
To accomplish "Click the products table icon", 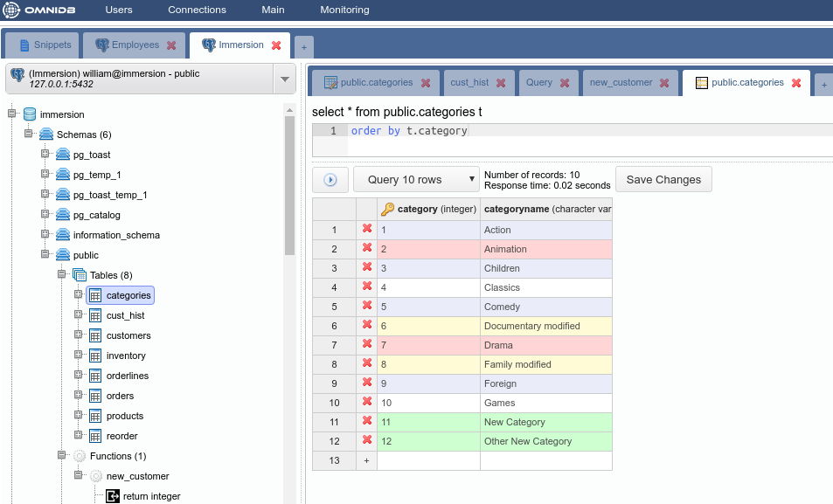I will [x=95, y=416].
